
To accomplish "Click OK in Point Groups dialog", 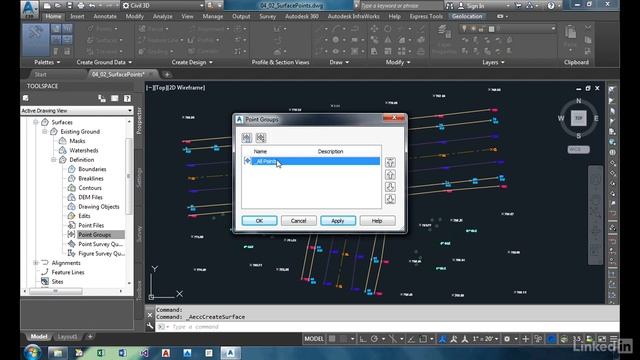I will click(259, 221).
